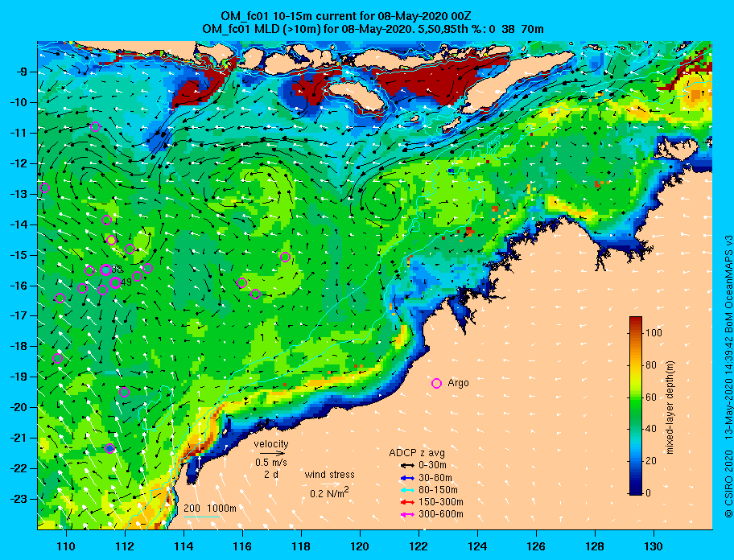Screen dimensions: 734x560
Task: Click the Argo marker near 116.4E, 16.3S
Action: pos(256,294)
